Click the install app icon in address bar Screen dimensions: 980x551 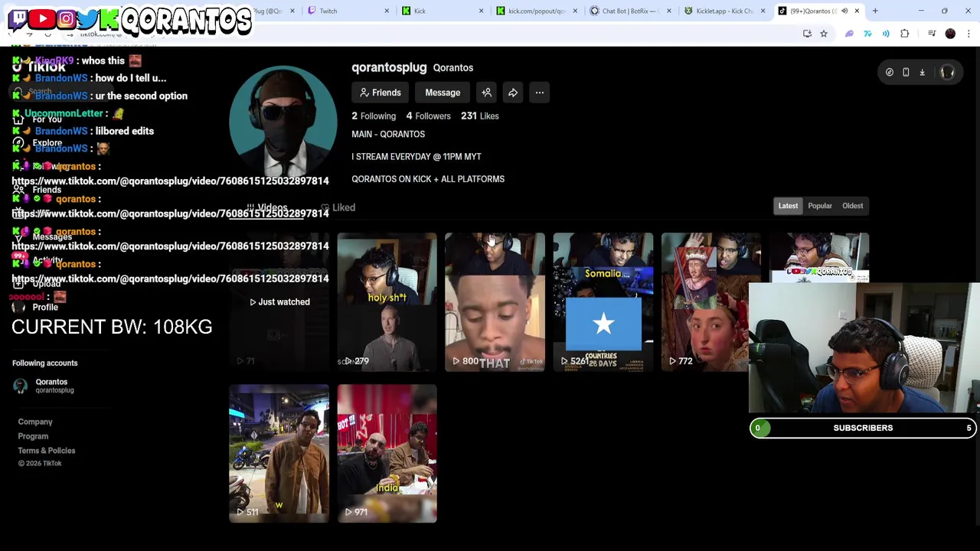(807, 34)
